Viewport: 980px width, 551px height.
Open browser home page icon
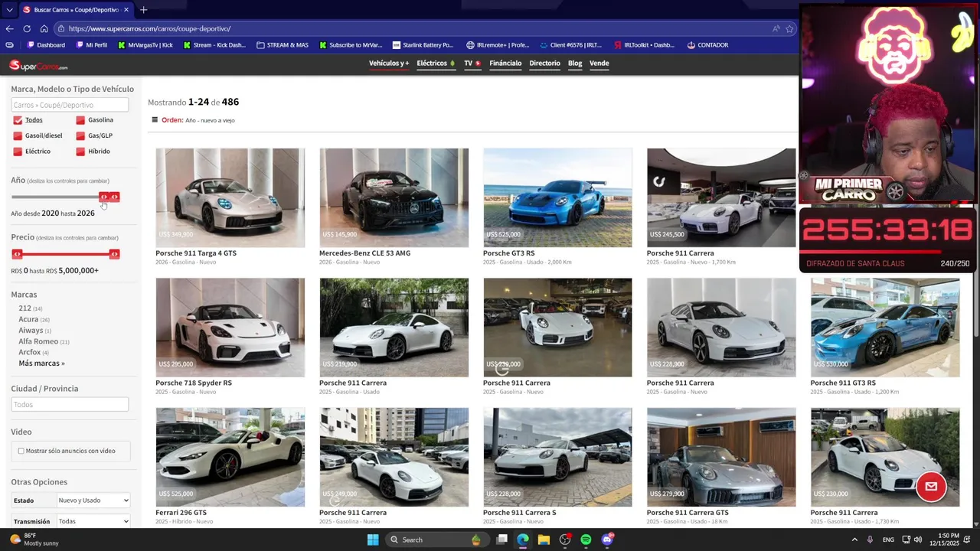tap(44, 29)
